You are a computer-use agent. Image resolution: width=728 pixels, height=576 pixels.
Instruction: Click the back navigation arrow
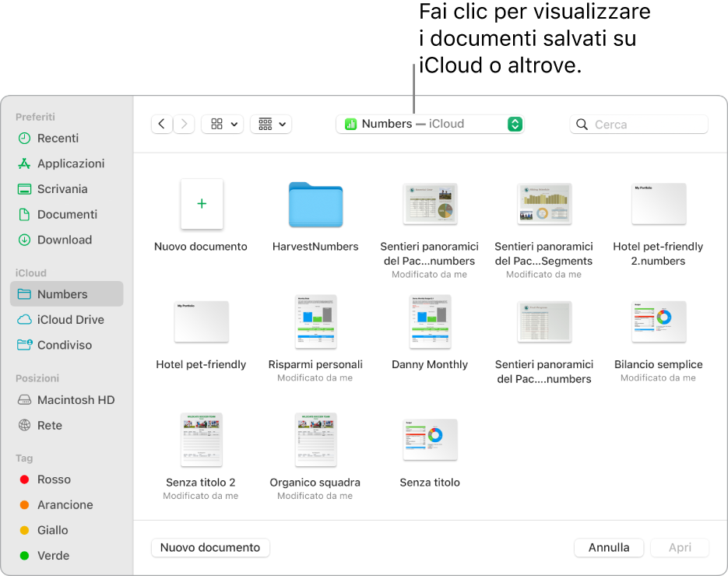pos(161,124)
